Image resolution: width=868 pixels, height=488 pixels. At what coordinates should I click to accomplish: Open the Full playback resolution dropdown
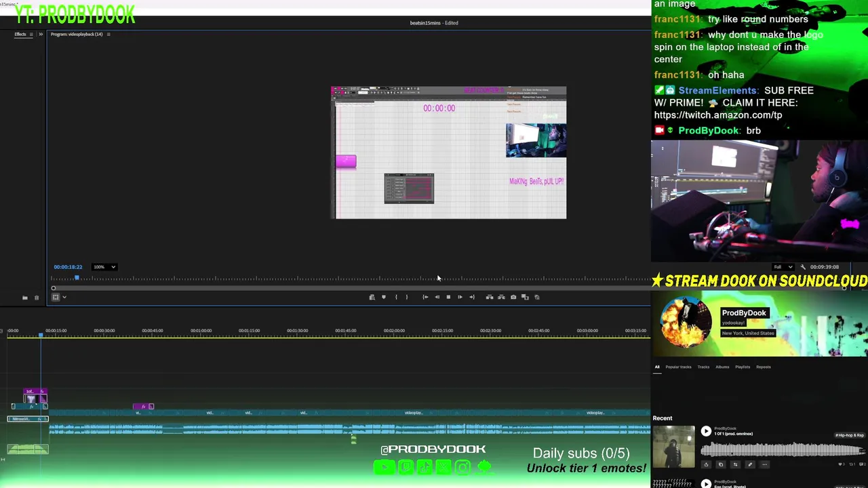click(x=783, y=267)
